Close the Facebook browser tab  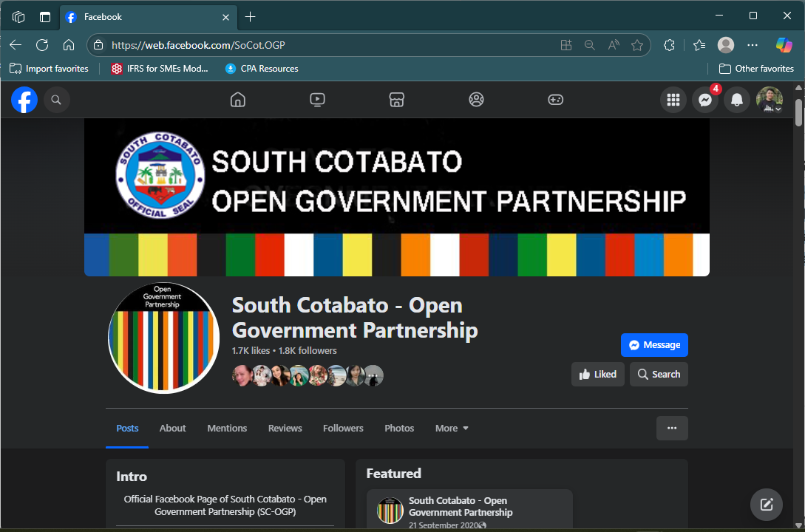click(x=226, y=17)
